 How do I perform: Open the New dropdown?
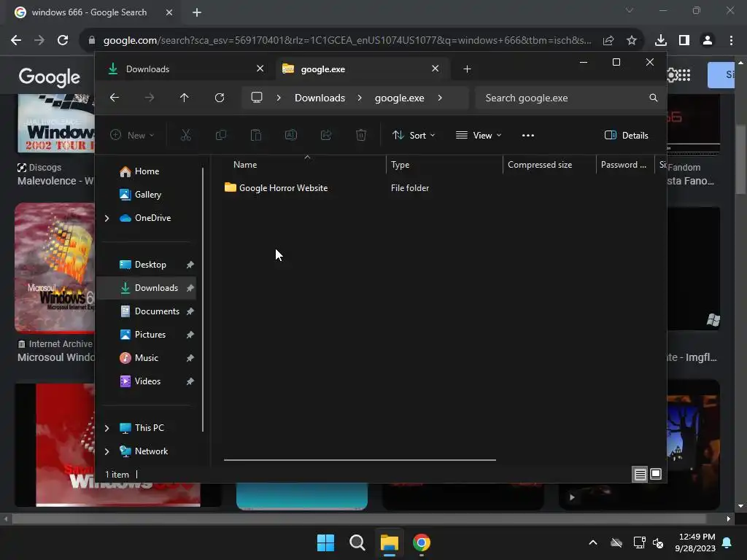coord(132,135)
